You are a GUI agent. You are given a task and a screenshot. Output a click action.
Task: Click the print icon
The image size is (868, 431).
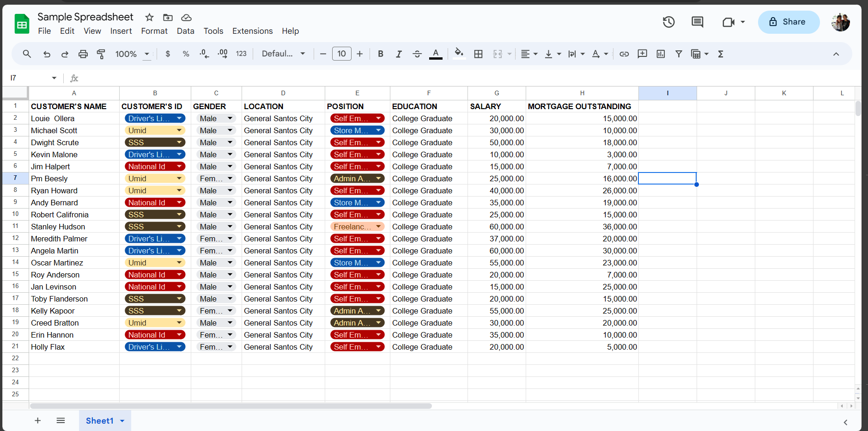pyautogui.click(x=83, y=54)
